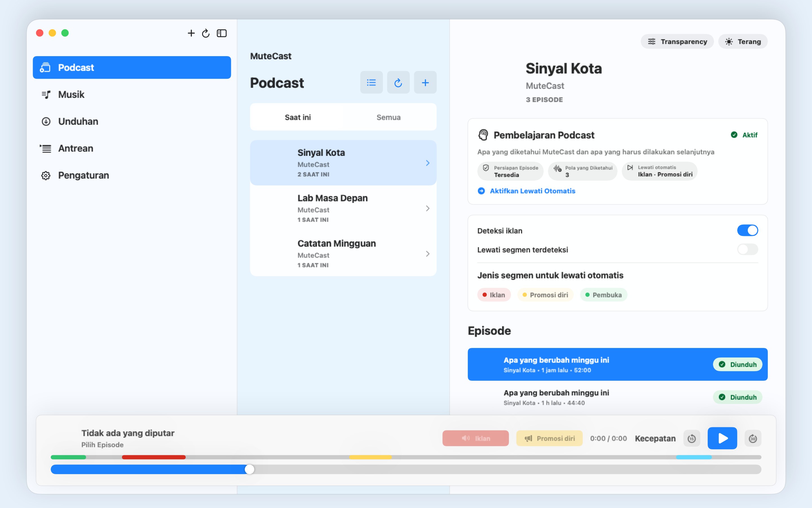Viewport: 812px width, 508px height.
Task: Click the Aktif status checkmark icon
Action: coord(734,135)
